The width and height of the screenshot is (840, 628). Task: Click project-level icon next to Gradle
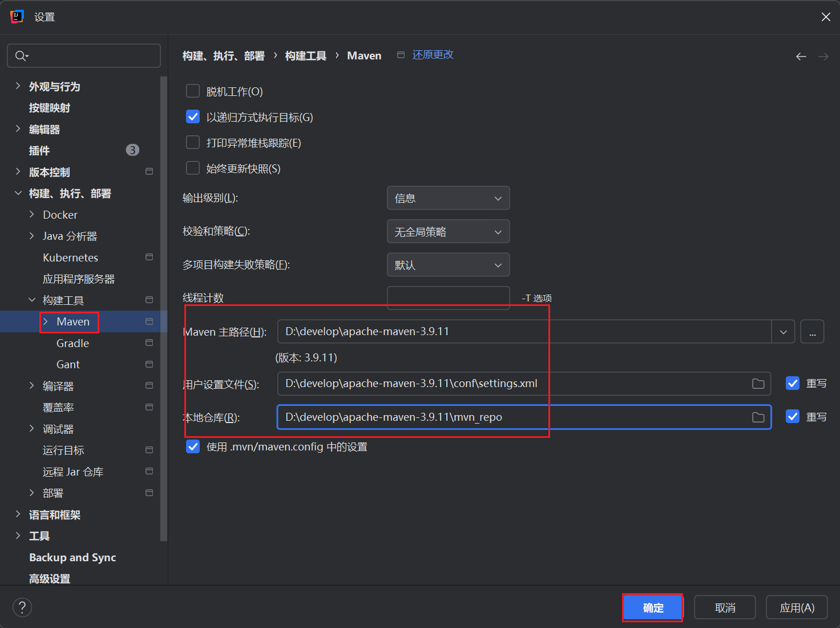click(150, 343)
